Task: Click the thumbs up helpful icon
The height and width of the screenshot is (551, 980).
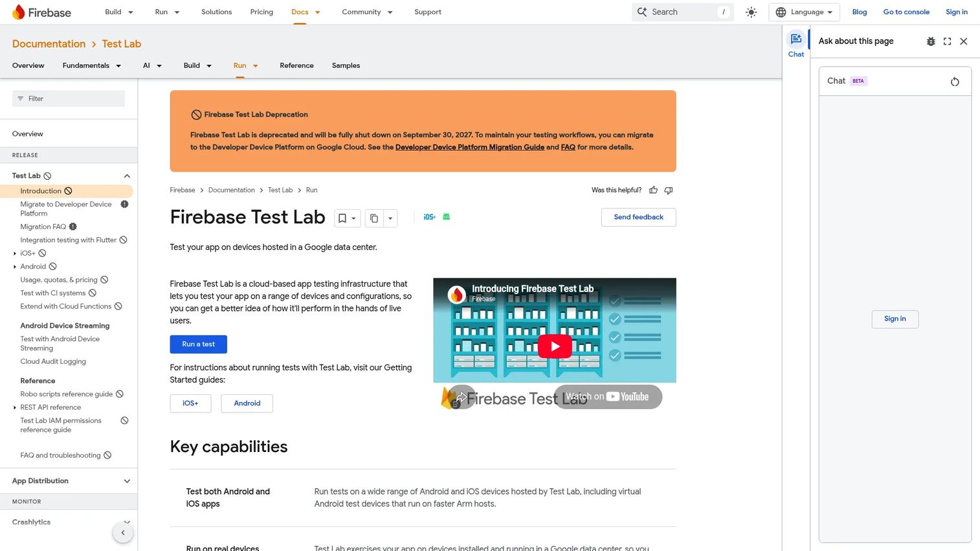Action: (653, 190)
